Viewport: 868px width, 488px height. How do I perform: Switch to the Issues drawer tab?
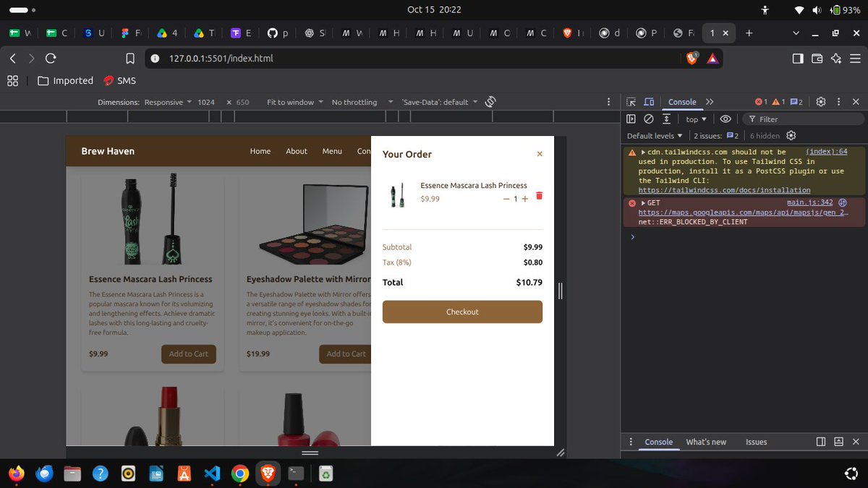coord(756,442)
